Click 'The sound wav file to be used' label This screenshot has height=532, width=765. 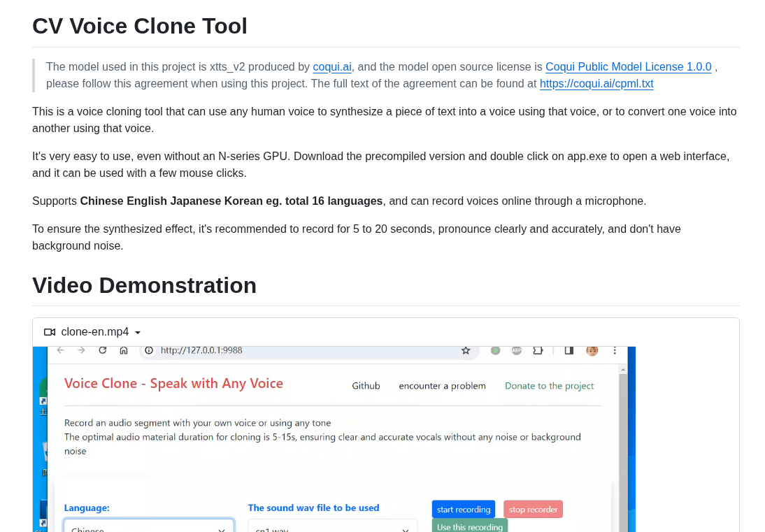[313, 508]
